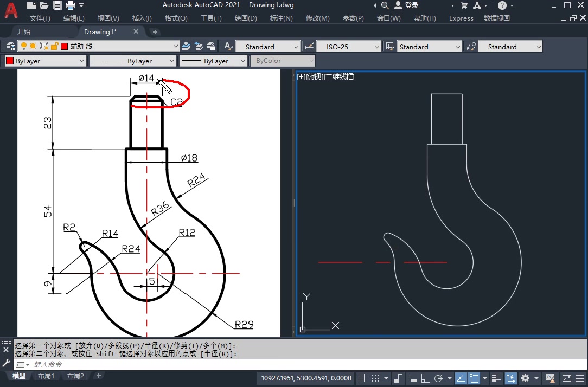Click the new drawing tab plus button
The height and width of the screenshot is (387, 588).
point(155,32)
